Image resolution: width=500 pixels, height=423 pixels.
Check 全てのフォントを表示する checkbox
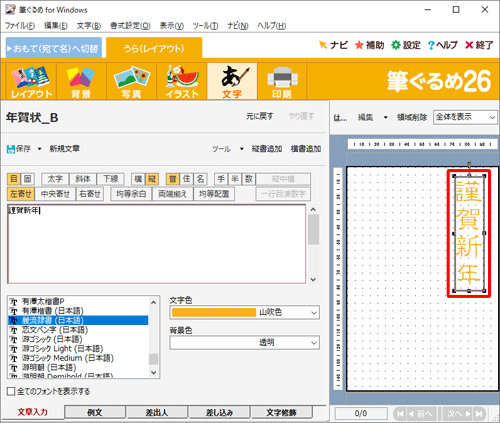[11, 391]
